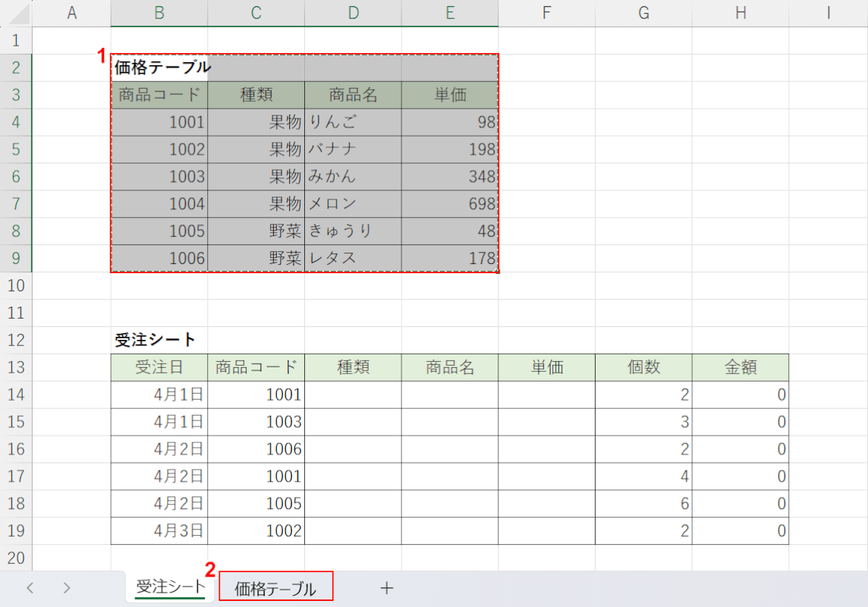The width and height of the screenshot is (868, 607).
Task: Click the empty 種類 cell in row 14
Action: [353, 395]
